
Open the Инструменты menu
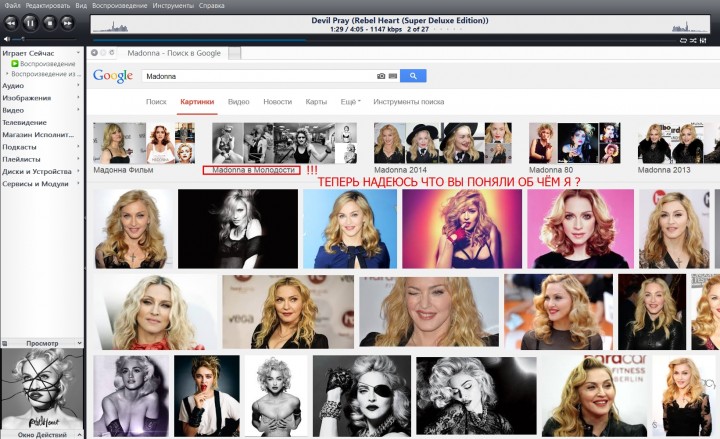click(x=173, y=6)
